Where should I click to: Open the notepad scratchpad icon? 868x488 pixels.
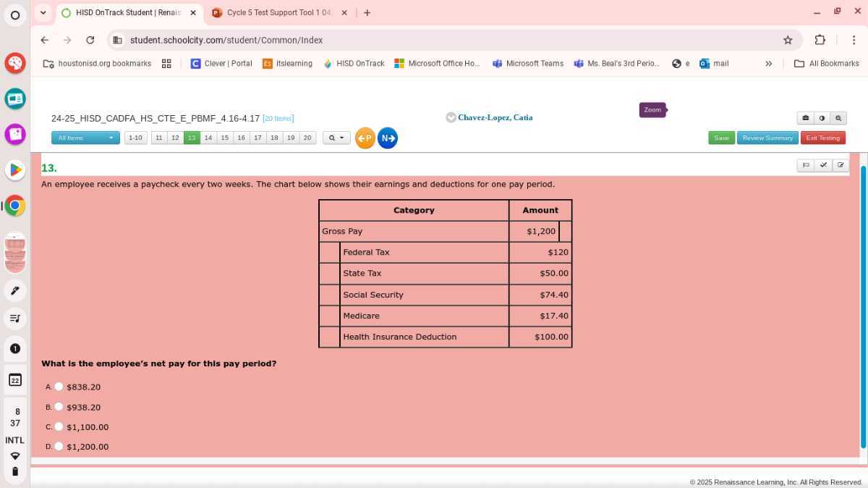click(x=840, y=165)
